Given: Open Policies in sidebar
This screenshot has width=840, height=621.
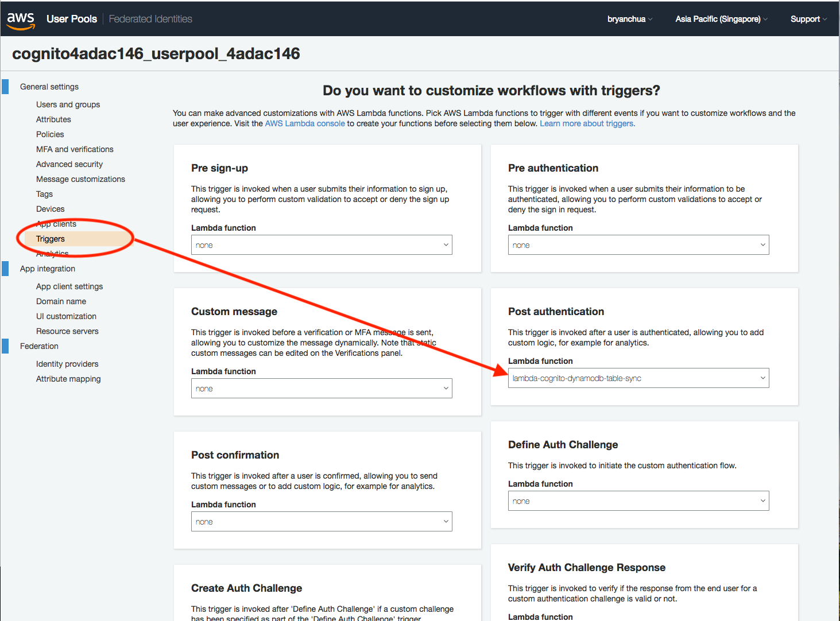Looking at the screenshot, I should click(x=50, y=134).
